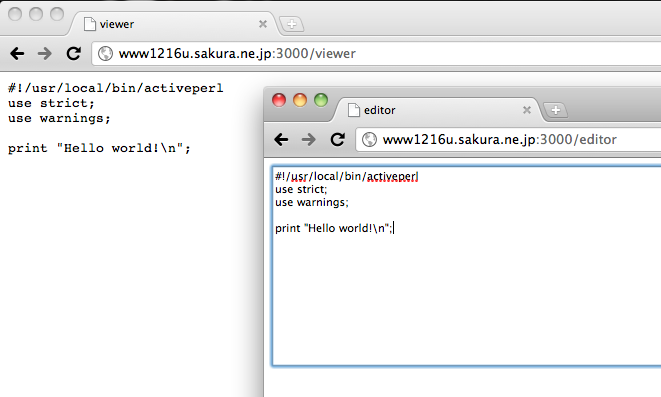Focus the viewer window address bar URL
This screenshot has height=397, width=661.
click(237, 54)
